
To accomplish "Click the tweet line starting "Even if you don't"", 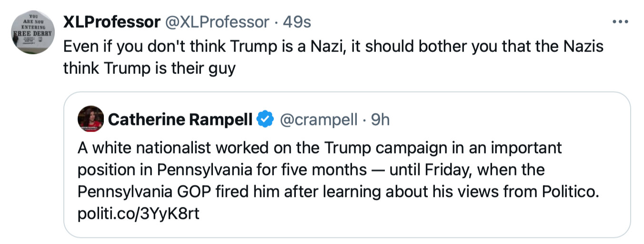I will pos(333,46).
